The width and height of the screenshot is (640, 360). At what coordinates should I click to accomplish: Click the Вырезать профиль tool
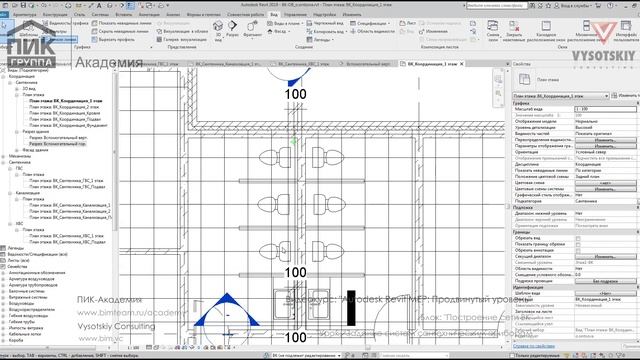pyautogui.click(x=113, y=40)
